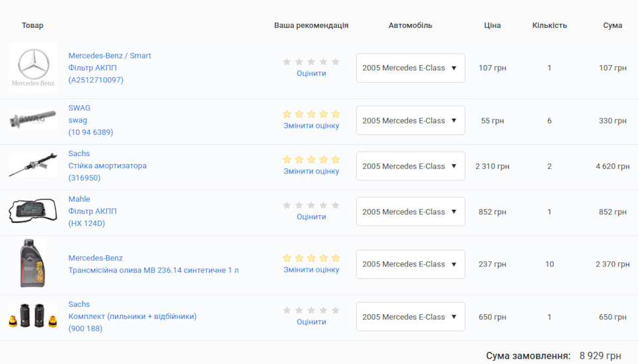This screenshot has width=638, height=364.
Task: Click Оцінити for Mahle HX 124D
Action: click(311, 217)
